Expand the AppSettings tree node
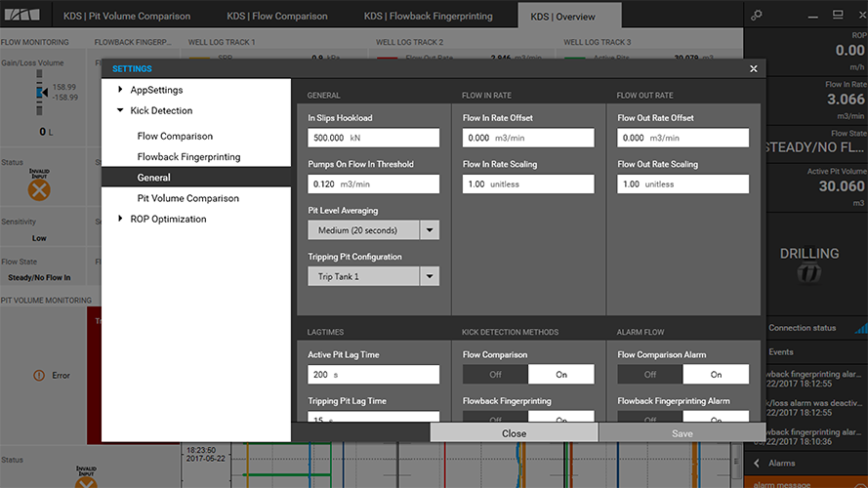Viewport: 868px width, 488px height. [x=120, y=90]
